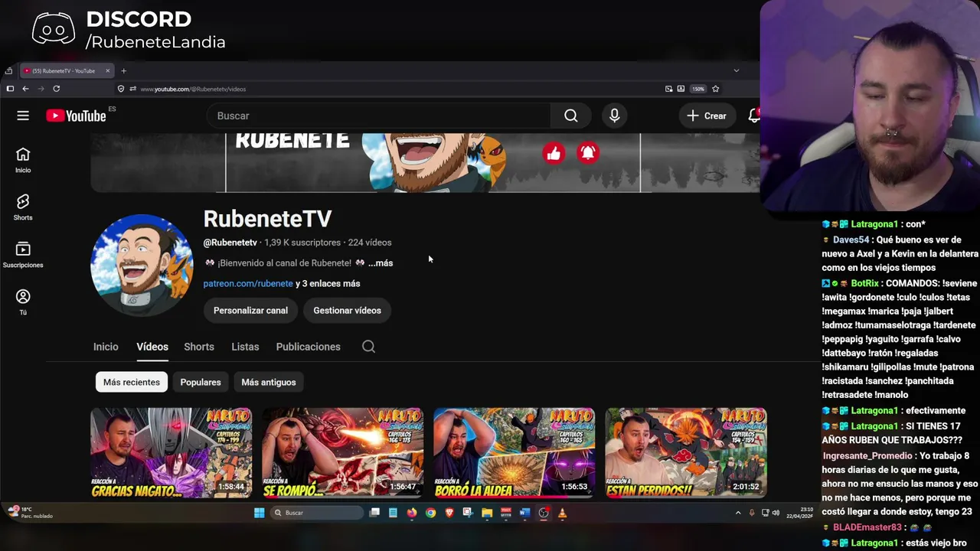Open the 'y 3 enlaces más' link
980x551 pixels.
(x=328, y=283)
